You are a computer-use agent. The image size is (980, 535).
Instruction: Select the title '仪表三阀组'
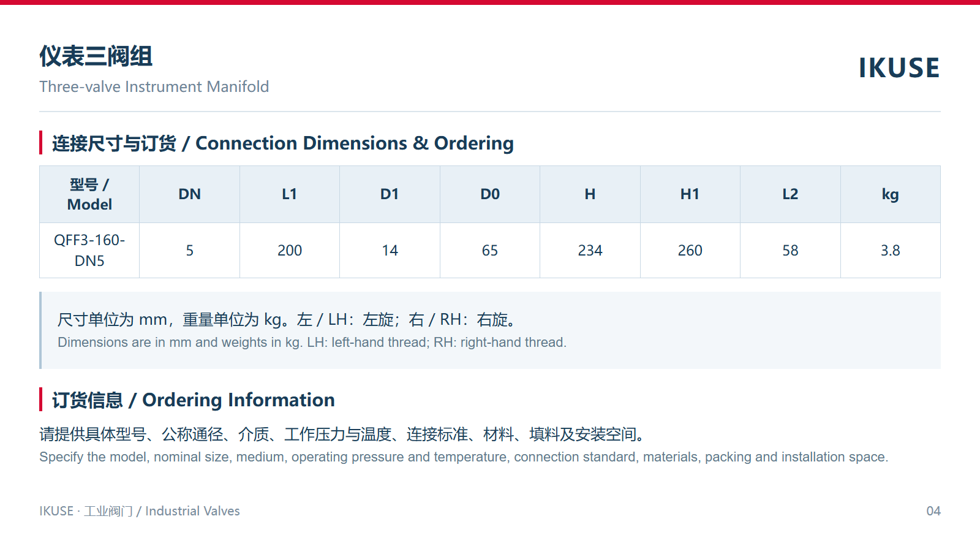[96, 56]
